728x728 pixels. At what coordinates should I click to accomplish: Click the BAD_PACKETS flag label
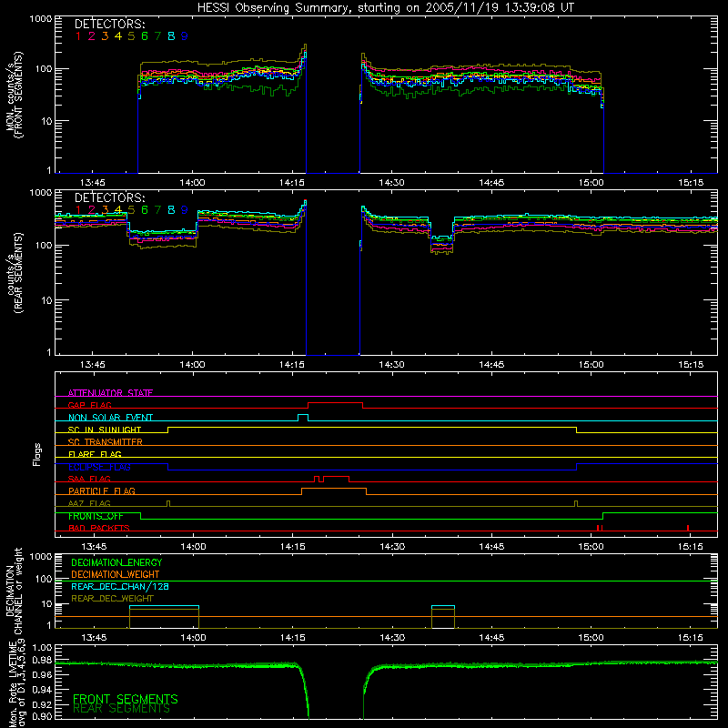pos(99,529)
